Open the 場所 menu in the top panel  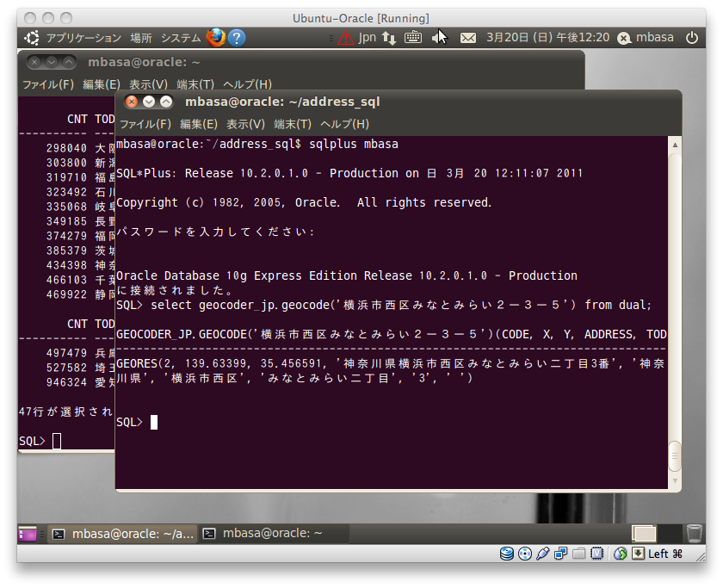click(x=141, y=38)
